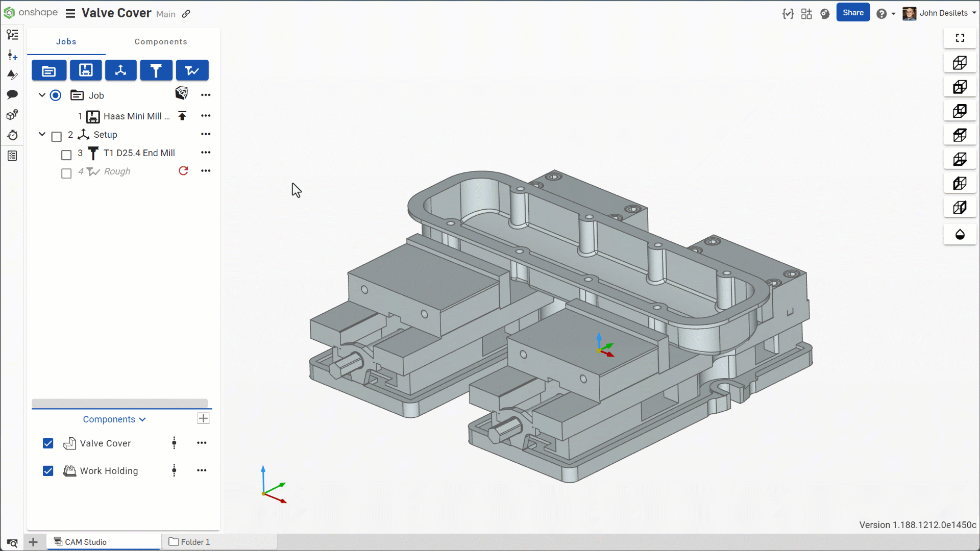
Task: Click the post-process arrow icon beside Haas Mini Mill
Action: [x=182, y=116]
